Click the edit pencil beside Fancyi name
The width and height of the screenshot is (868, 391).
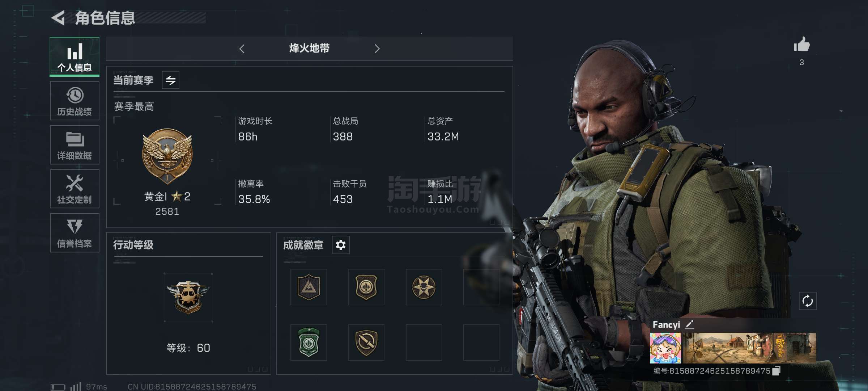coord(689,325)
